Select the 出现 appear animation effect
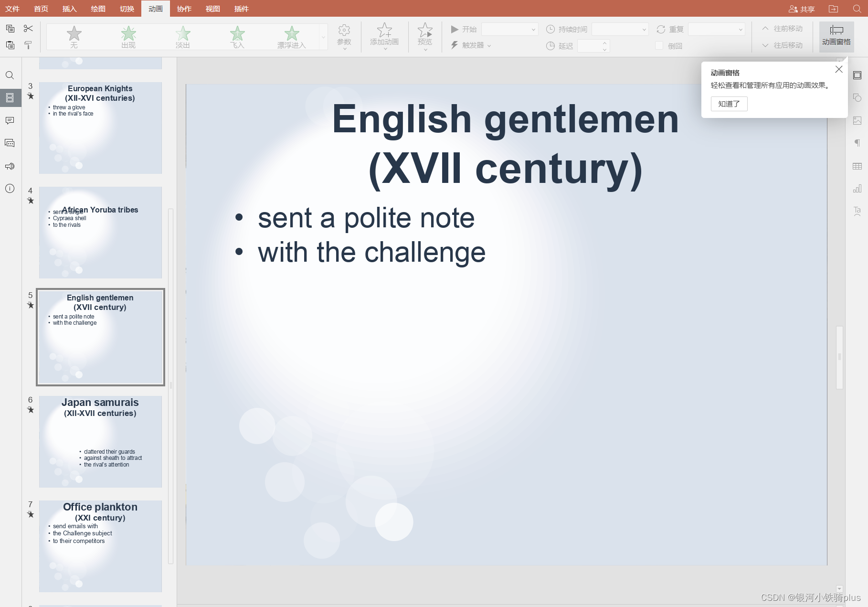The image size is (868, 607). coord(128,37)
